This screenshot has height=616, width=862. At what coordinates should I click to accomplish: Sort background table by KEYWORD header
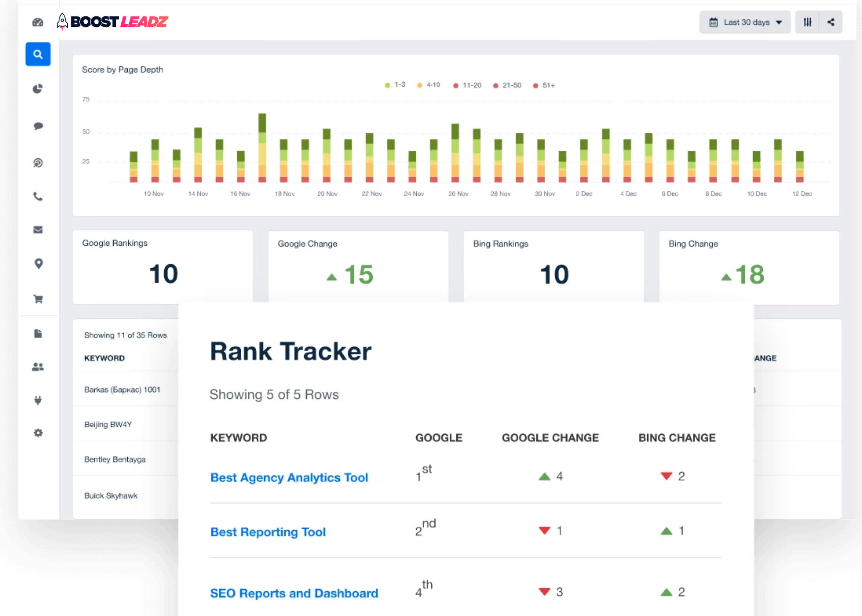point(105,358)
